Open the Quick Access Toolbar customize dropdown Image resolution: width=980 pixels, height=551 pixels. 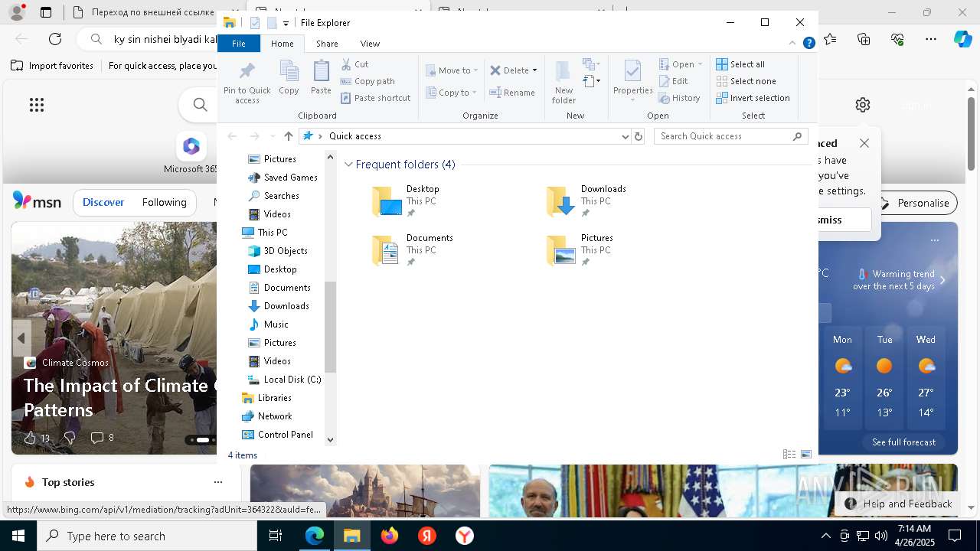[286, 23]
